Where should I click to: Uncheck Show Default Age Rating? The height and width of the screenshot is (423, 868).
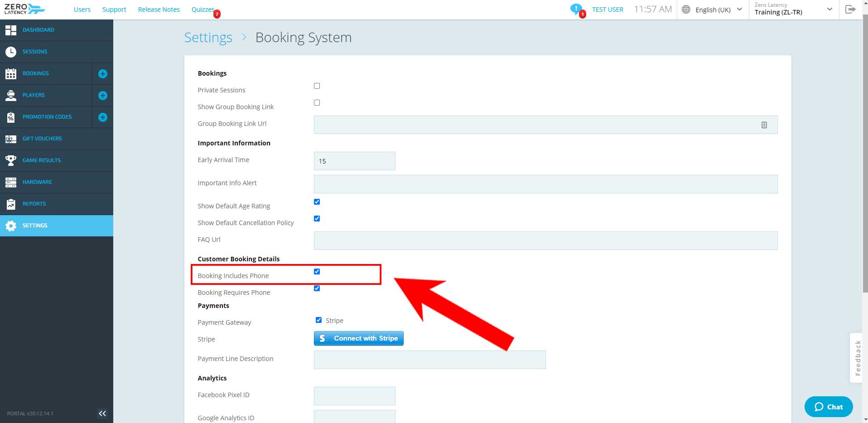[317, 202]
